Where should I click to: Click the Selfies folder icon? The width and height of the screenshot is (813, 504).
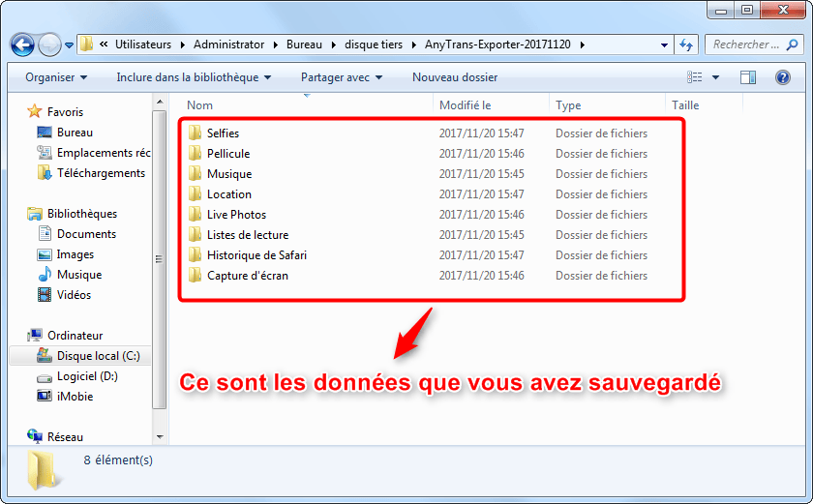pyautogui.click(x=195, y=133)
